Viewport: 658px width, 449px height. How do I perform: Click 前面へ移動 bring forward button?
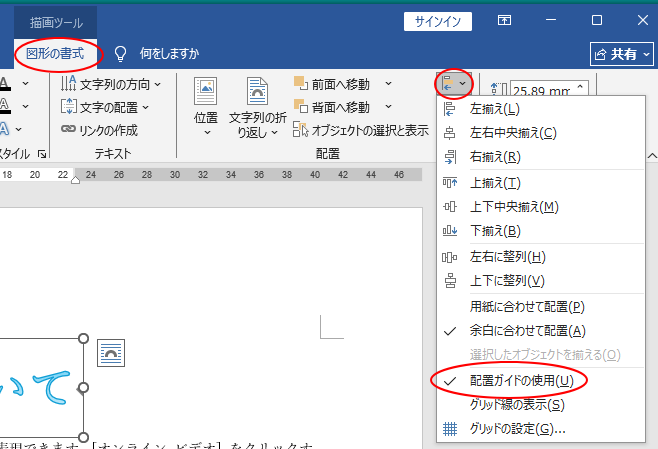pos(332,84)
